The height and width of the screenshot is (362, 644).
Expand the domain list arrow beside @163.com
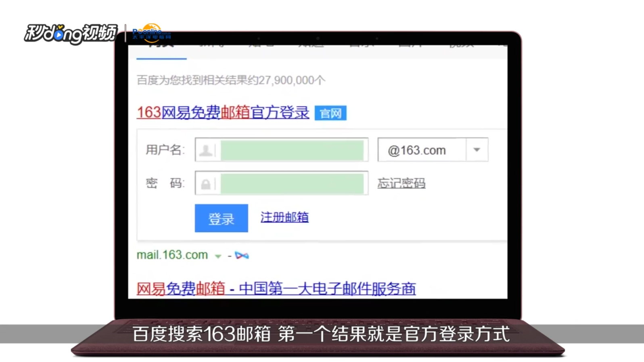tap(477, 150)
